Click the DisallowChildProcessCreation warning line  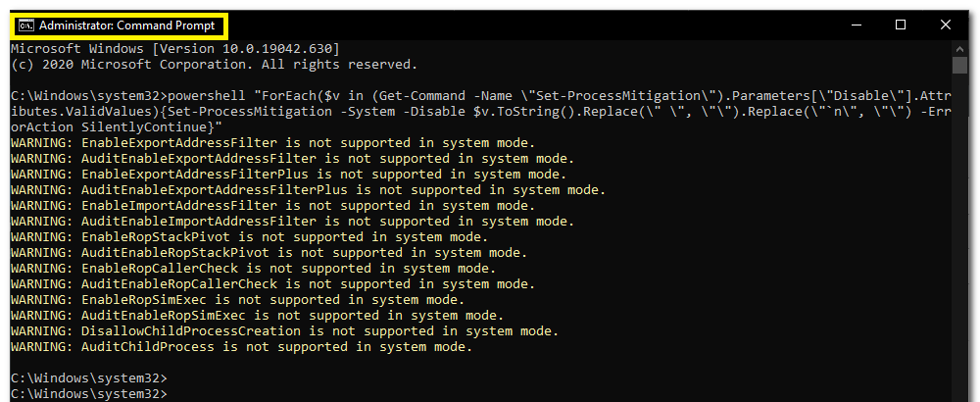(x=285, y=330)
